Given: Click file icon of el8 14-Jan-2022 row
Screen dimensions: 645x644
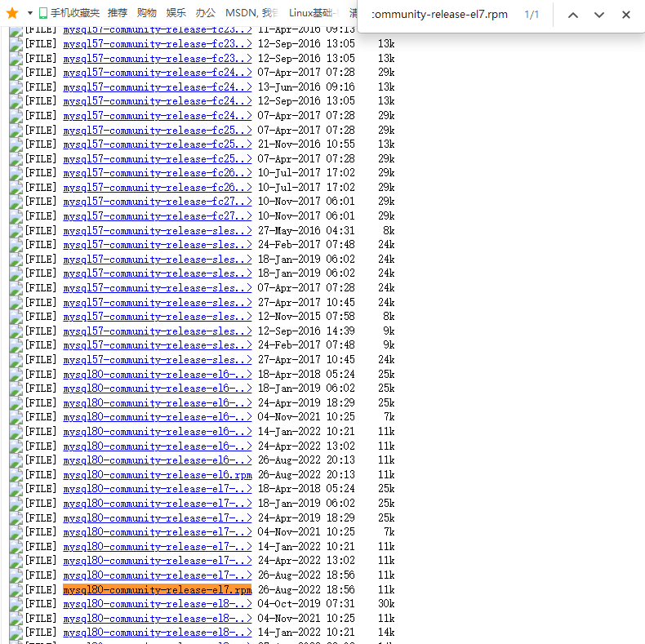Looking at the screenshot, I should 16,633.
